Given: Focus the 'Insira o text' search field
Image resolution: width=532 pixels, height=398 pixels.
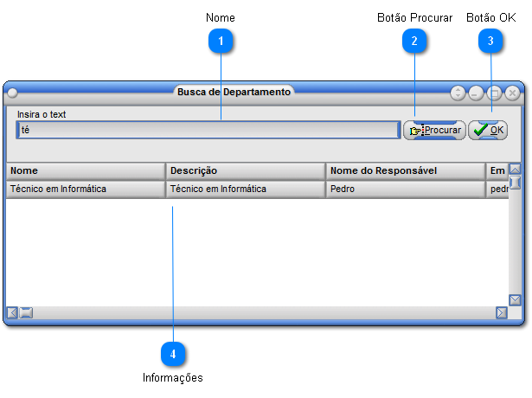Looking at the screenshot, I should 208,130.
